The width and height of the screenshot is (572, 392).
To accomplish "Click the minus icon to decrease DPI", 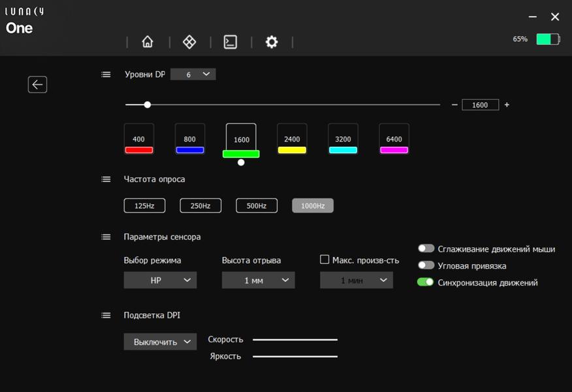I will point(454,105).
